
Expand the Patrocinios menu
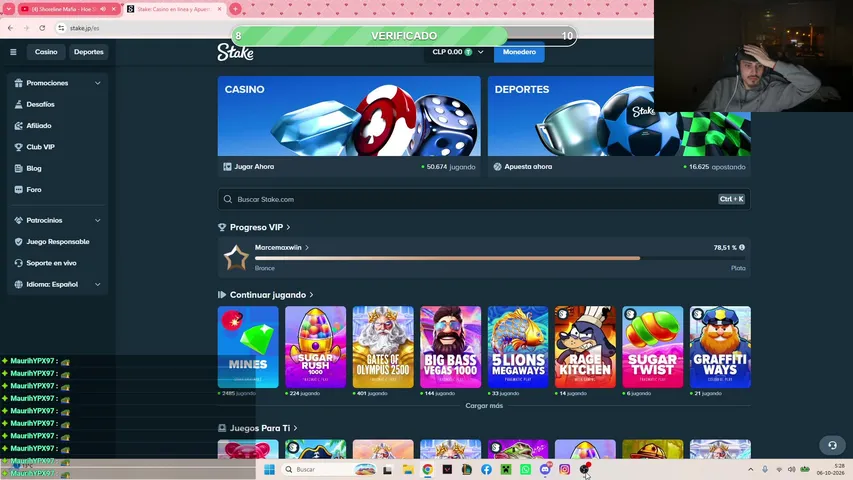point(57,220)
